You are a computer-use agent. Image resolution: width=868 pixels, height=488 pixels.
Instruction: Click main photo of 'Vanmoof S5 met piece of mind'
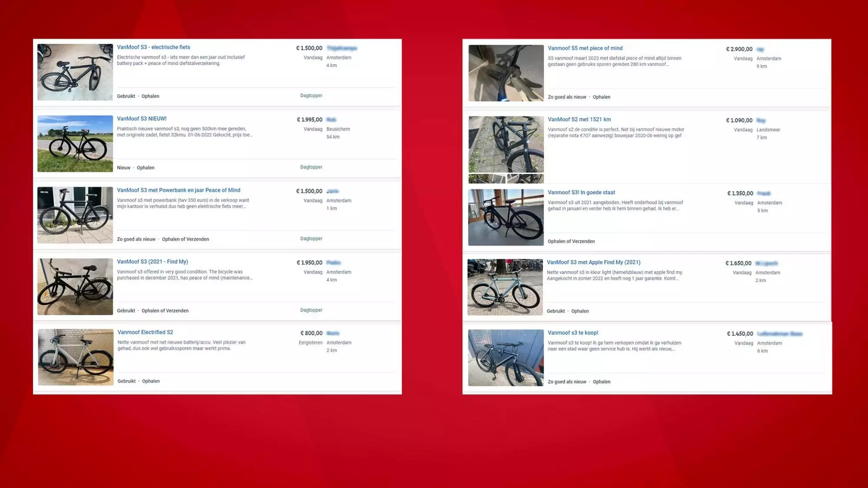506,73
